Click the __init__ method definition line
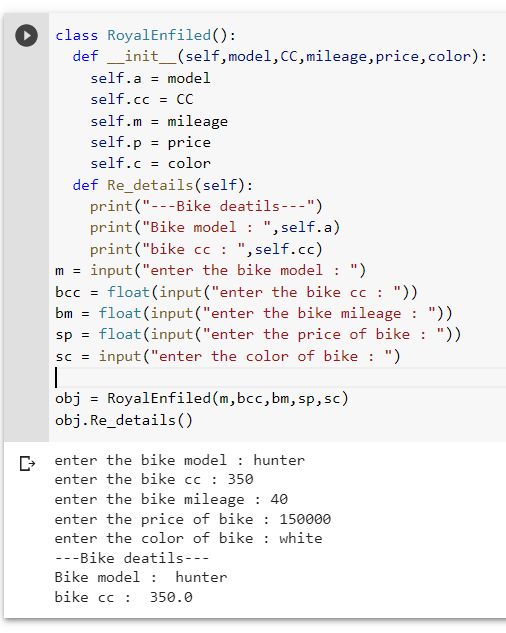The height and width of the screenshot is (633, 506). tap(280, 57)
